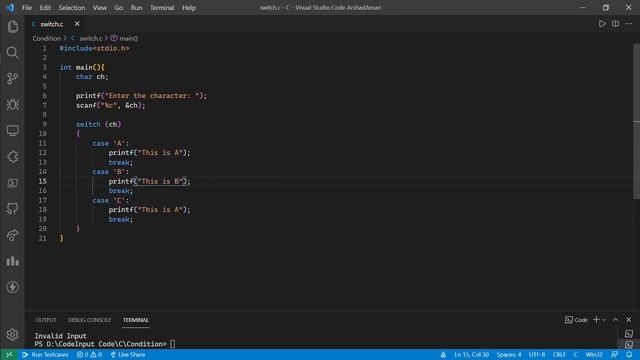The width and height of the screenshot is (640, 360).
Task: Click 'scanf("%c", &ch);' code line
Action: (111, 105)
